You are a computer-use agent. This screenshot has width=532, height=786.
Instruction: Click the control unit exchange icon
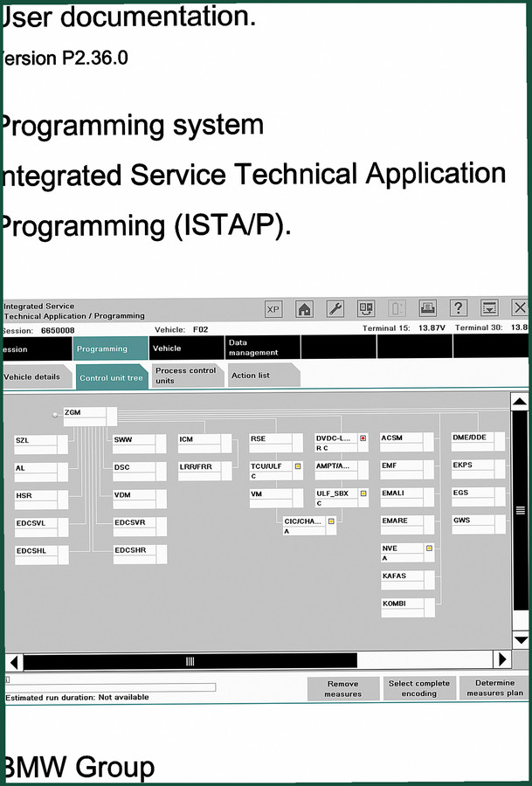point(366,309)
